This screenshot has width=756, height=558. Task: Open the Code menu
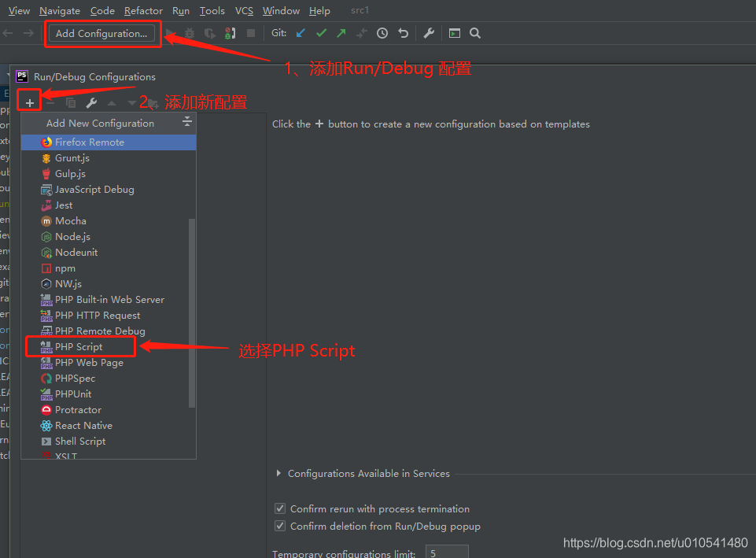coord(102,10)
